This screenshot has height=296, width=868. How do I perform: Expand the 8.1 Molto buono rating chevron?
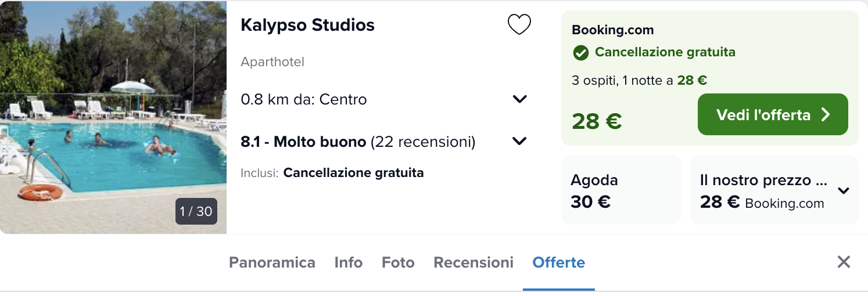click(x=519, y=141)
